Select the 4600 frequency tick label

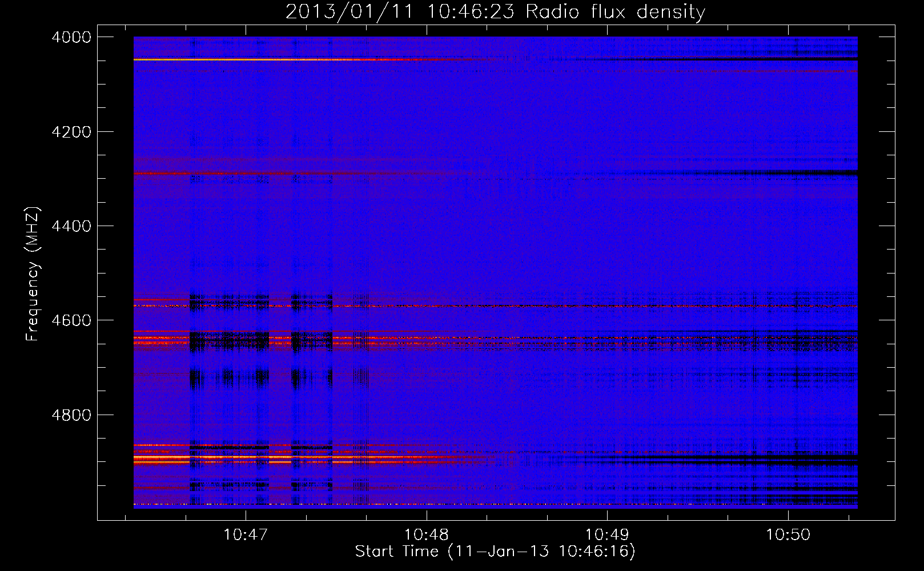tap(71, 320)
